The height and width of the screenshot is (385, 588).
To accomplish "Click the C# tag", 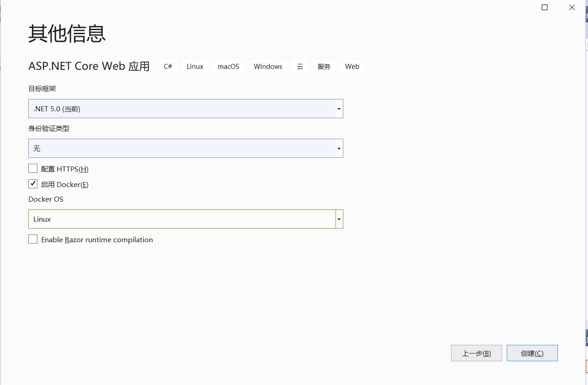I will [x=168, y=66].
